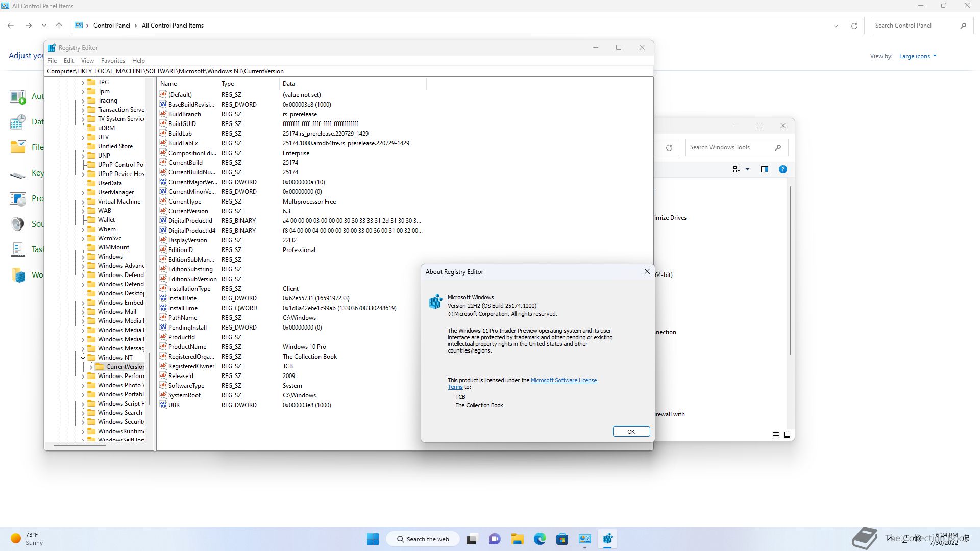Click the BaseBuildRevision DWORD value icon
Screen dimensions: 980x551
coord(163,104)
